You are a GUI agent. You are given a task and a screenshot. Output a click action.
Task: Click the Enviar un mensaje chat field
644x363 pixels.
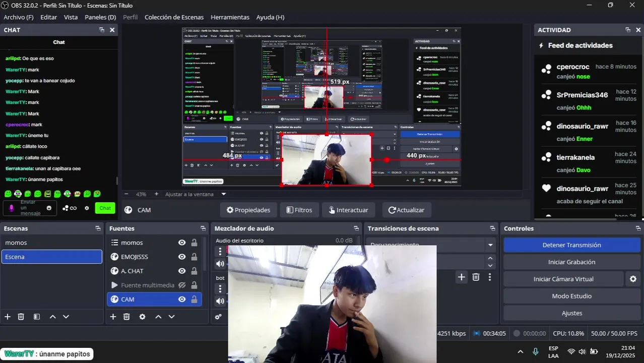coord(29,208)
